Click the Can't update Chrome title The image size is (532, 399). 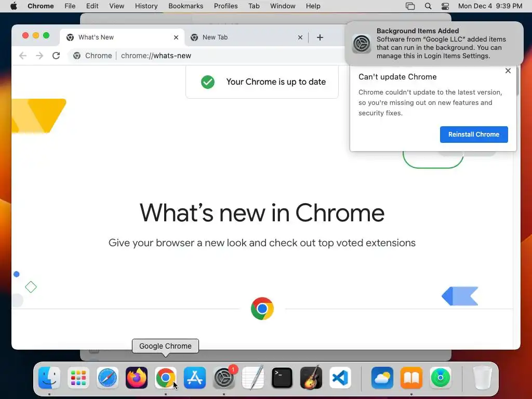[x=397, y=77]
